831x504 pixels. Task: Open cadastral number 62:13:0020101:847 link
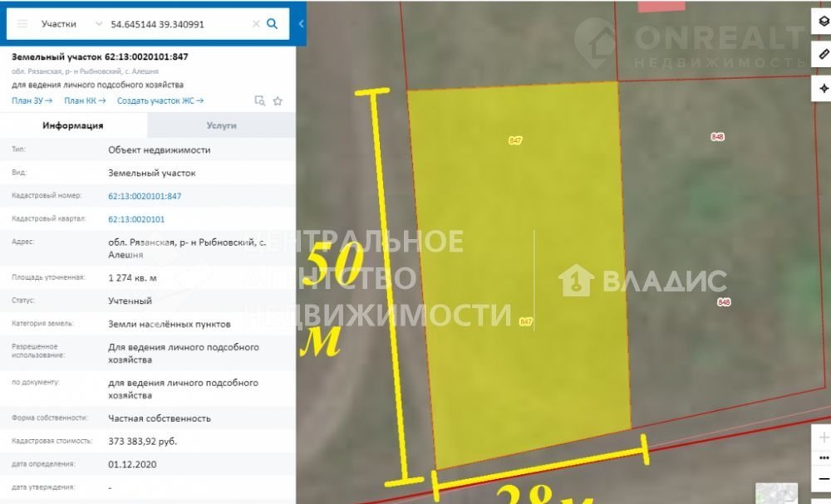(x=145, y=197)
